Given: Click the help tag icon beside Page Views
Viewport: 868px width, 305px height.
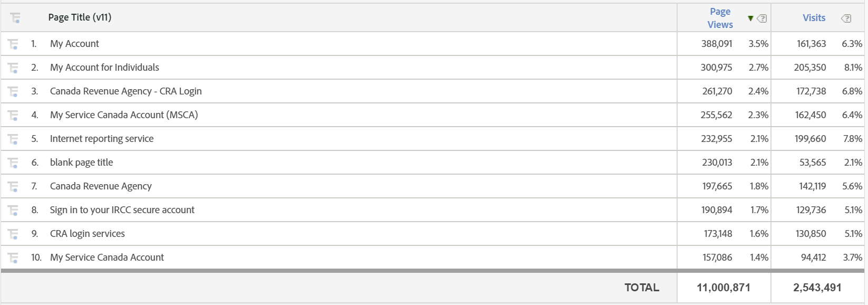Looking at the screenshot, I should pos(762,18).
